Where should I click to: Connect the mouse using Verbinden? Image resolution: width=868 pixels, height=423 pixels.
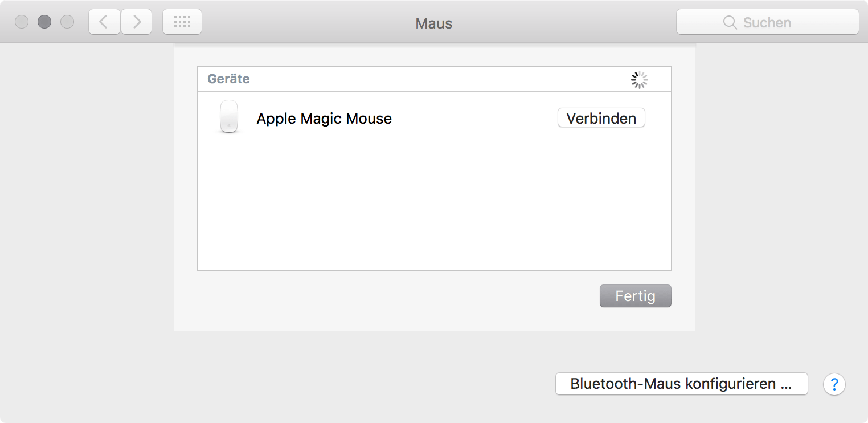(601, 118)
